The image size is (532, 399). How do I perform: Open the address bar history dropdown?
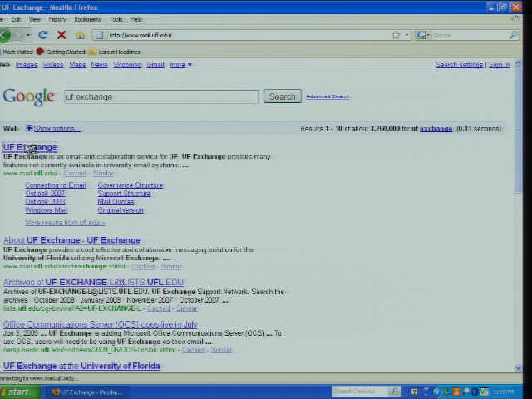406,35
